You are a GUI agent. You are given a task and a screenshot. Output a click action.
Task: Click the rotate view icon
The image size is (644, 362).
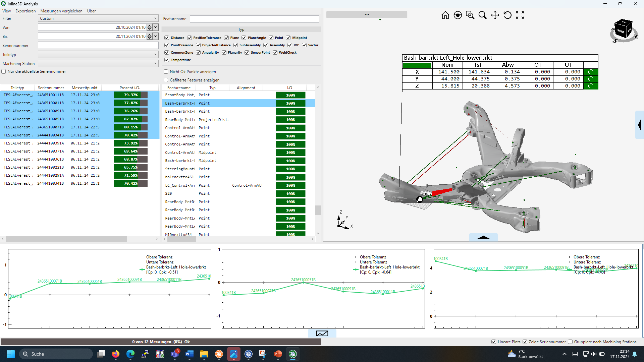(x=507, y=15)
